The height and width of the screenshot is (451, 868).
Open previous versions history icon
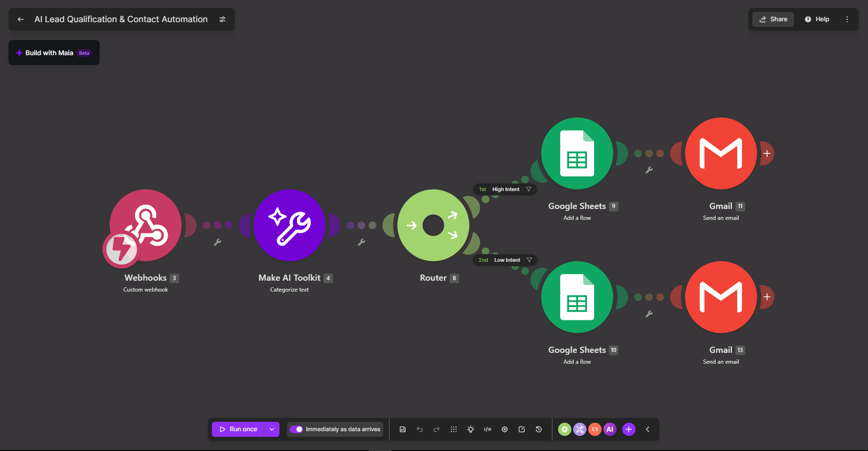click(x=539, y=429)
